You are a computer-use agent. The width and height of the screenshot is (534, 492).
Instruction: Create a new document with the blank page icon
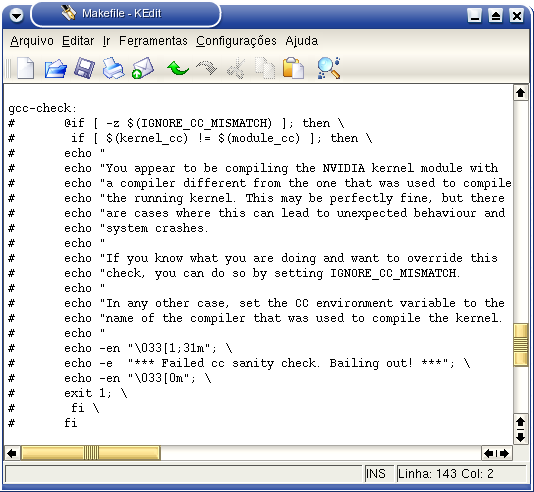(26, 68)
